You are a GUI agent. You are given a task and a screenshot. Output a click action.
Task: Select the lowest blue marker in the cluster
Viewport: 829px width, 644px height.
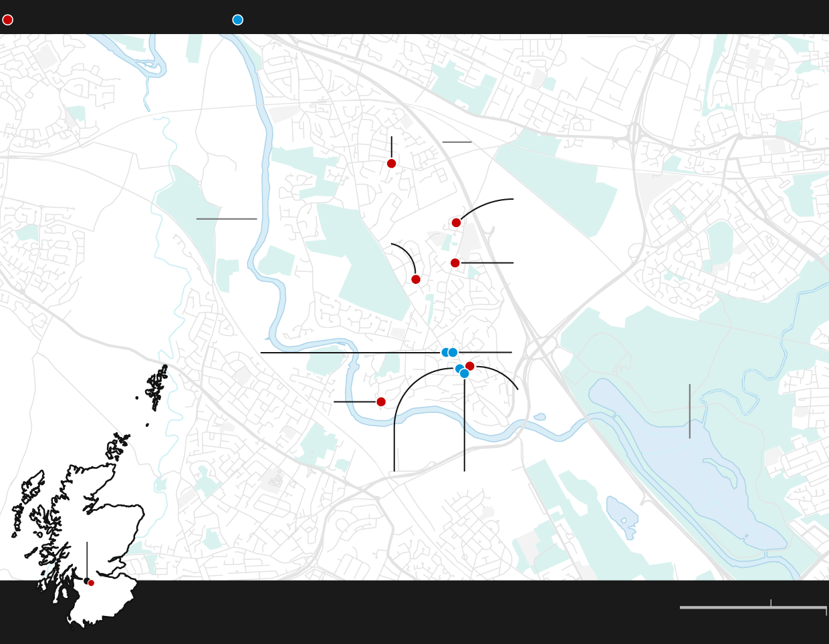click(x=465, y=373)
